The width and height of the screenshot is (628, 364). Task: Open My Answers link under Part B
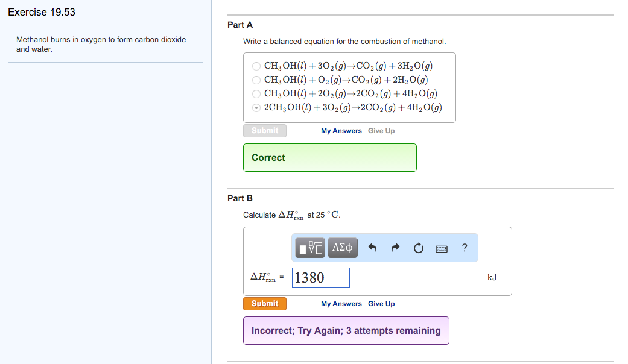point(341,304)
